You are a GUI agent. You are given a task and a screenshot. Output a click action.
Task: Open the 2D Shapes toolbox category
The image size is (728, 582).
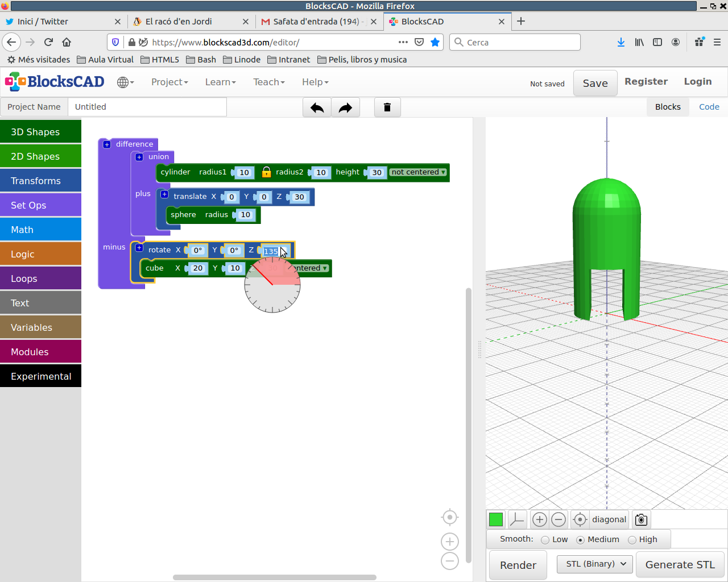(40, 156)
